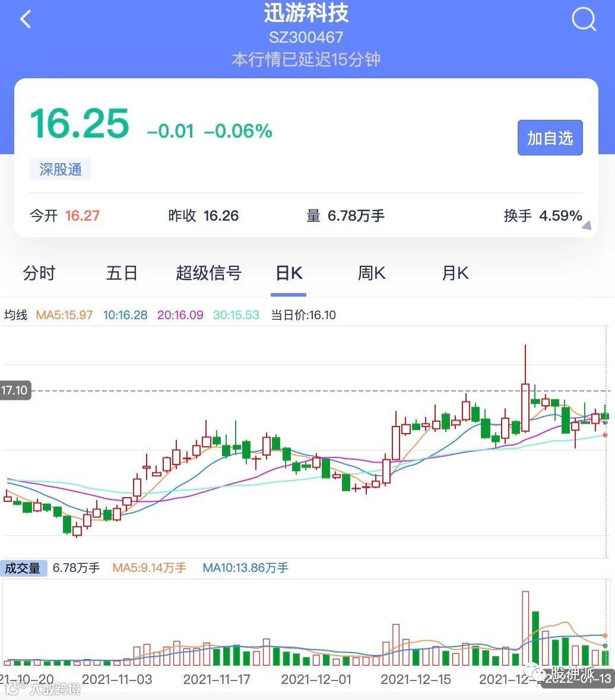The height and width of the screenshot is (700, 615).
Task: Tap the 17.10 price marker label
Action: click(x=15, y=390)
